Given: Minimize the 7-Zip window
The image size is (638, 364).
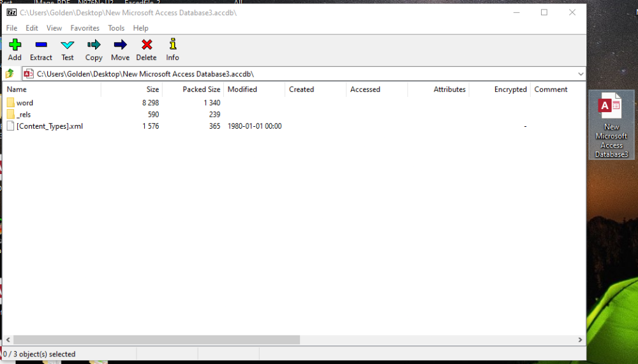Looking at the screenshot, I should coord(516,13).
